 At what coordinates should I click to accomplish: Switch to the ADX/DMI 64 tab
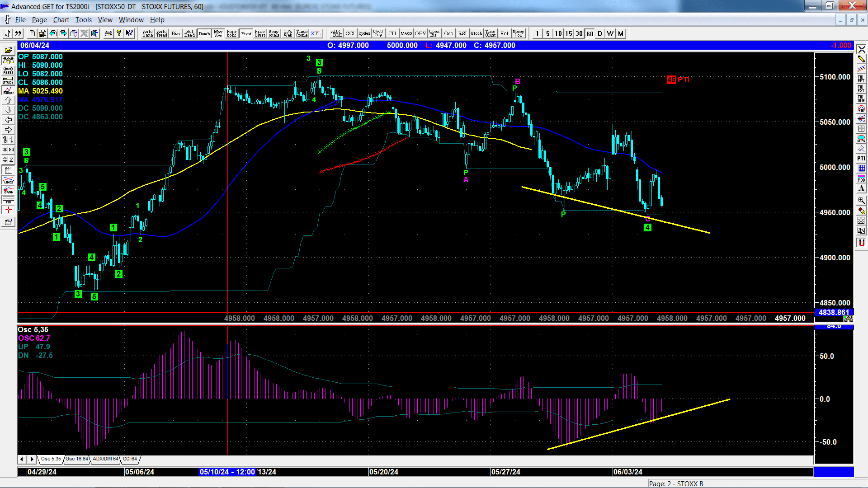click(105, 459)
